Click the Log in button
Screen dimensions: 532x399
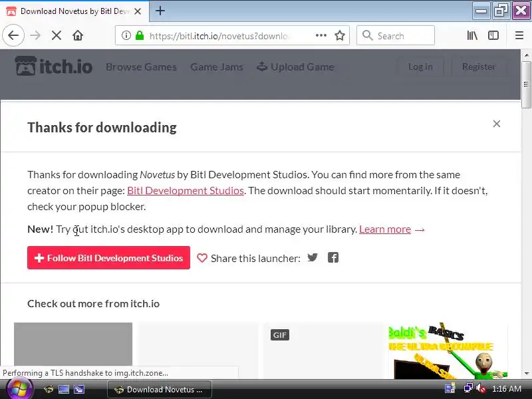click(420, 67)
